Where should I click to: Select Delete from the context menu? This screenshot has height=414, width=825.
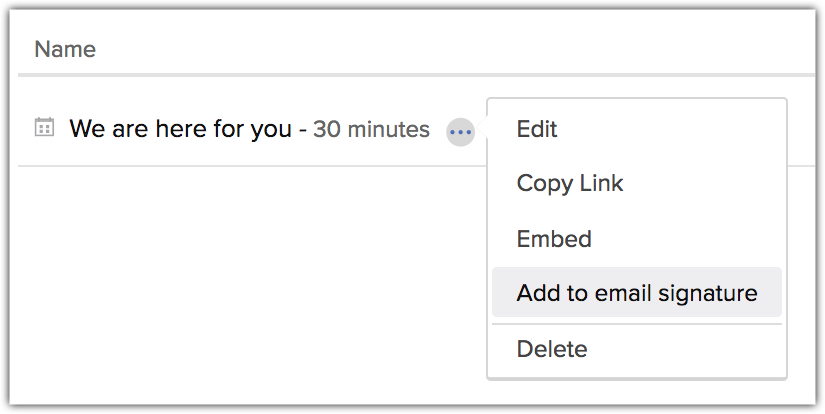[552, 349]
